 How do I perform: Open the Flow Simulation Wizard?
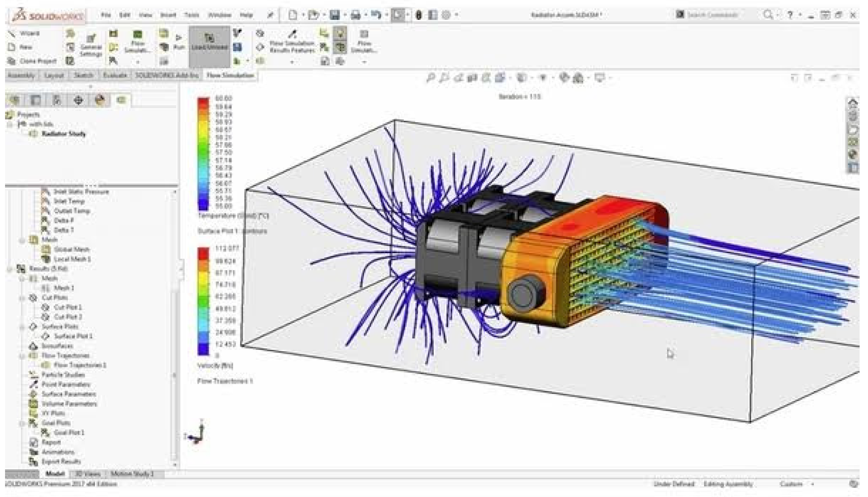24,34
